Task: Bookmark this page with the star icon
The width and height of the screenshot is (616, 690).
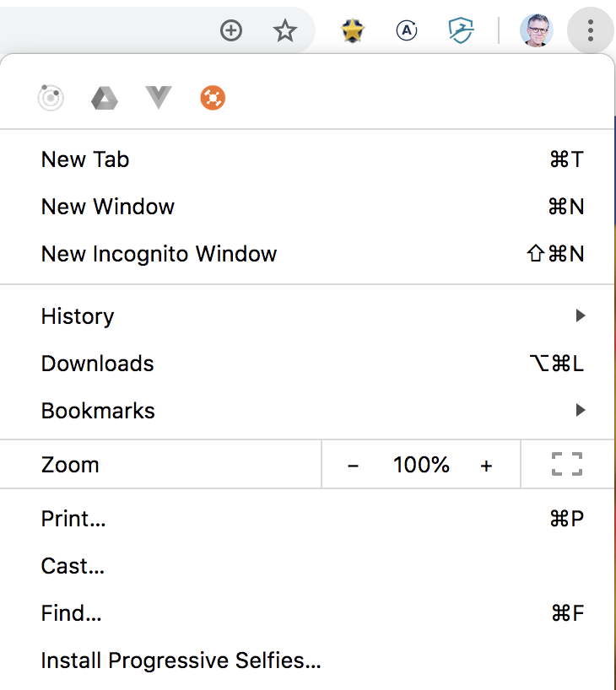Action: click(285, 31)
